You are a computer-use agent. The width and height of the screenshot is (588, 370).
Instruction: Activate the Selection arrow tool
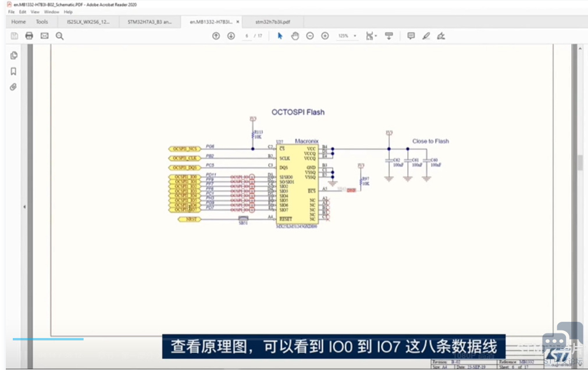[x=280, y=36]
